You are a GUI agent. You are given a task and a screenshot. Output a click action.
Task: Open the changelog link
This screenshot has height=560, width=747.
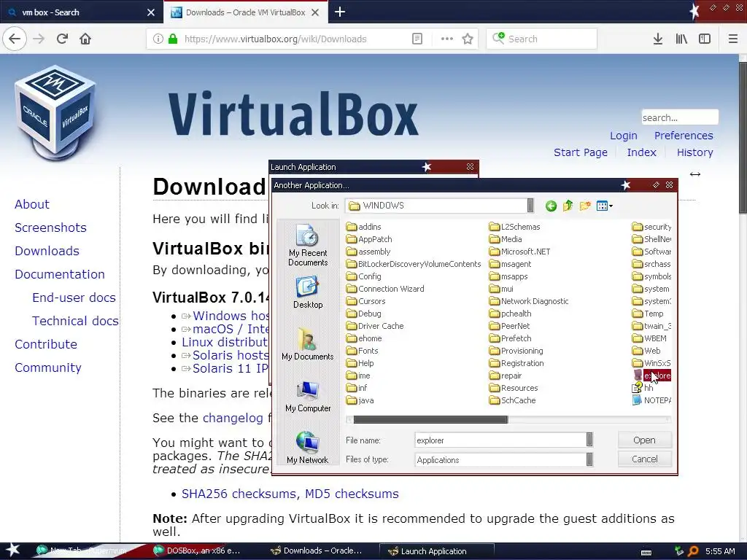click(x=233, y=418)
